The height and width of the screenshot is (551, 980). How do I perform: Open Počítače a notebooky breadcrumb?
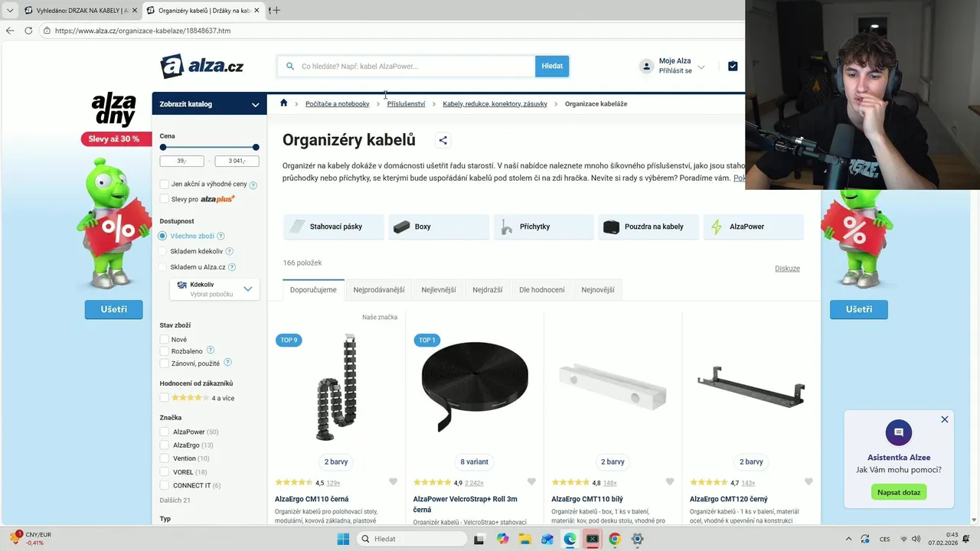tap(337, 104)
